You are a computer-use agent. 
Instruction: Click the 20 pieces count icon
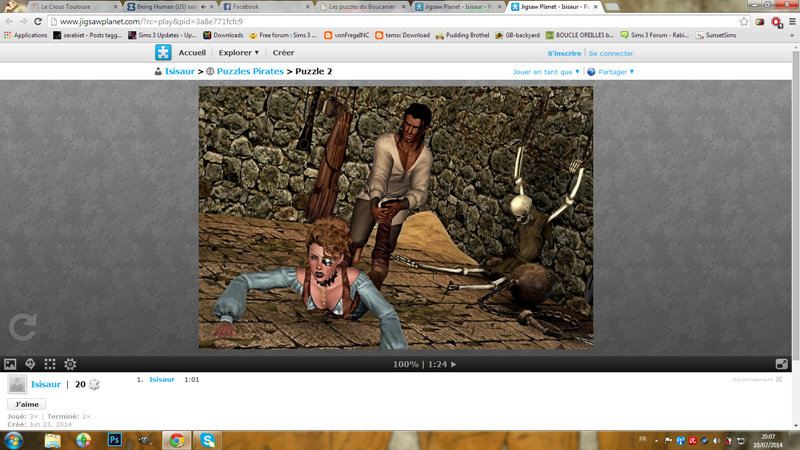coord(94,384)
